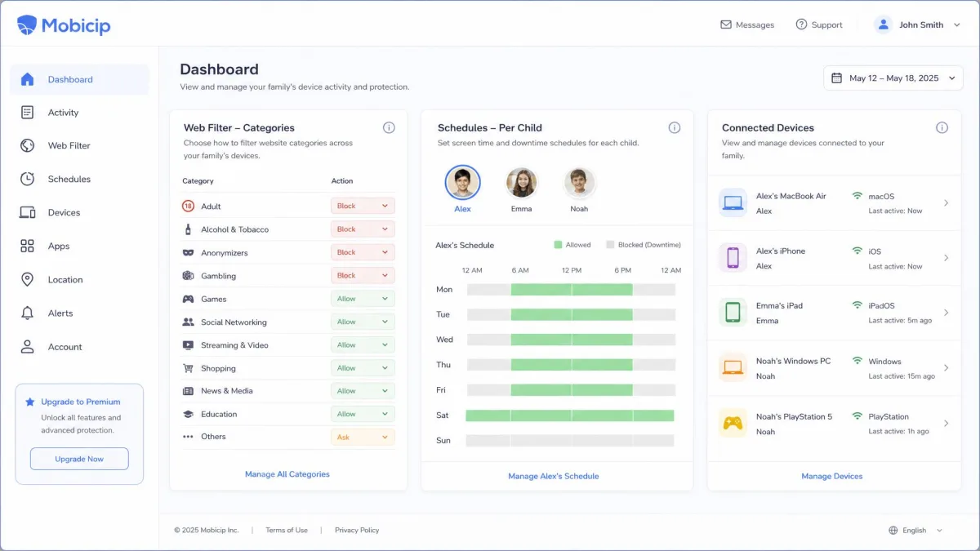The width and height of the screenshot is (980, 551).
Task: Open Terms of Use link
Action: [x=287, y=531]
